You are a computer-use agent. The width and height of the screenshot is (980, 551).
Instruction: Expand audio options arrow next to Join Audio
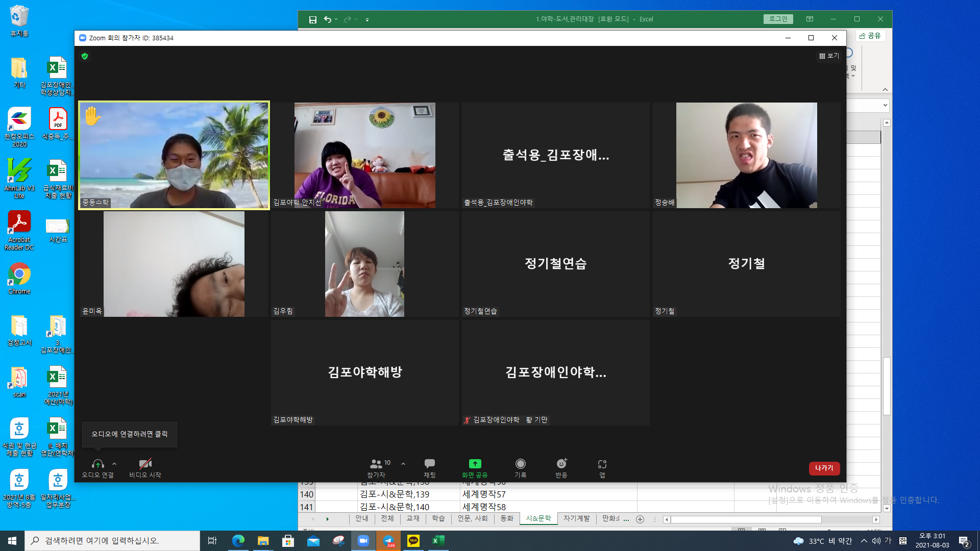[114, 464]
